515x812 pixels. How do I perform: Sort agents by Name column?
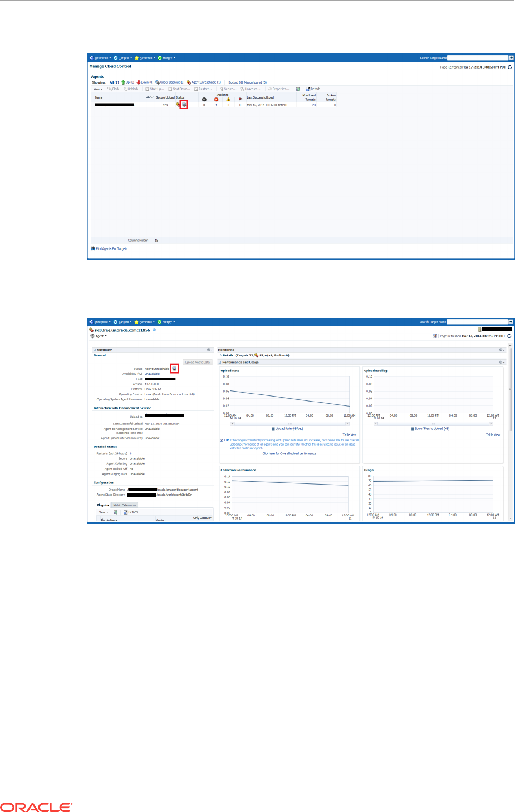point(99,97)
